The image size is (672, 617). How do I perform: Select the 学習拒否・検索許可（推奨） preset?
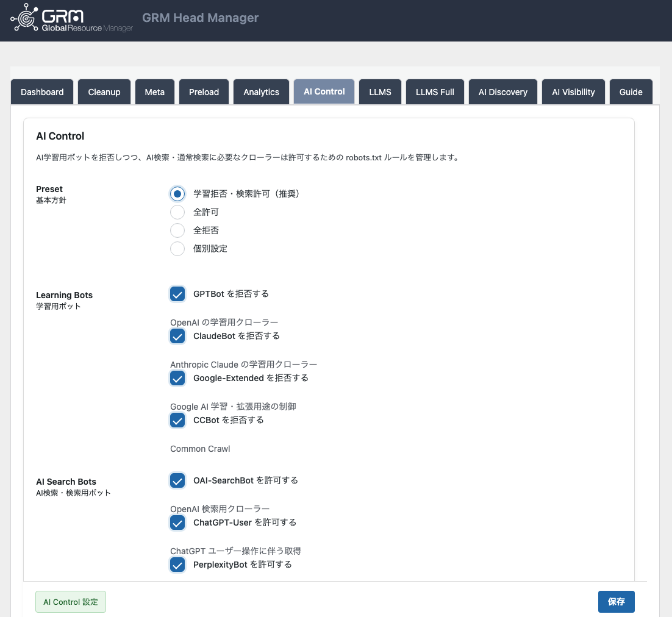point(177,194)
